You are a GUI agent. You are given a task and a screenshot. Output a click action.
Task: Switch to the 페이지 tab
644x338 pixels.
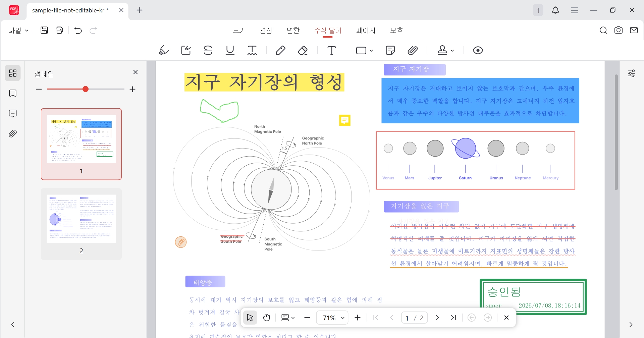(x=366, y=30)
